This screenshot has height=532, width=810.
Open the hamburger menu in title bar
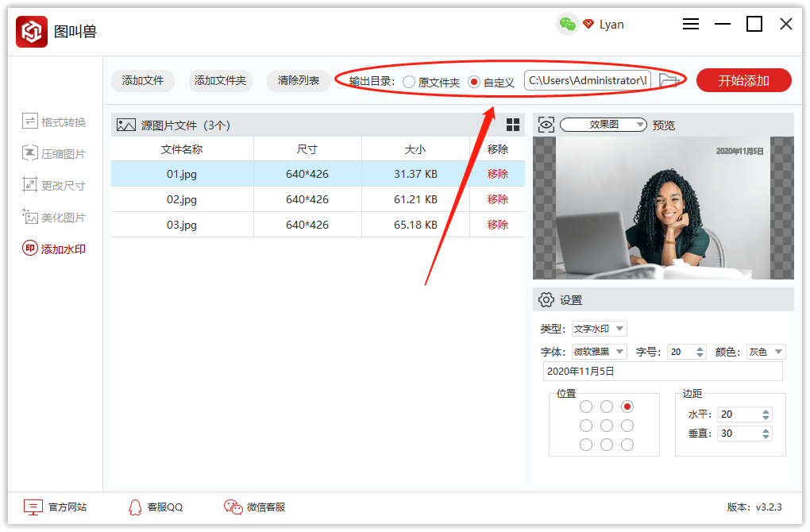[x=691, y=24]
